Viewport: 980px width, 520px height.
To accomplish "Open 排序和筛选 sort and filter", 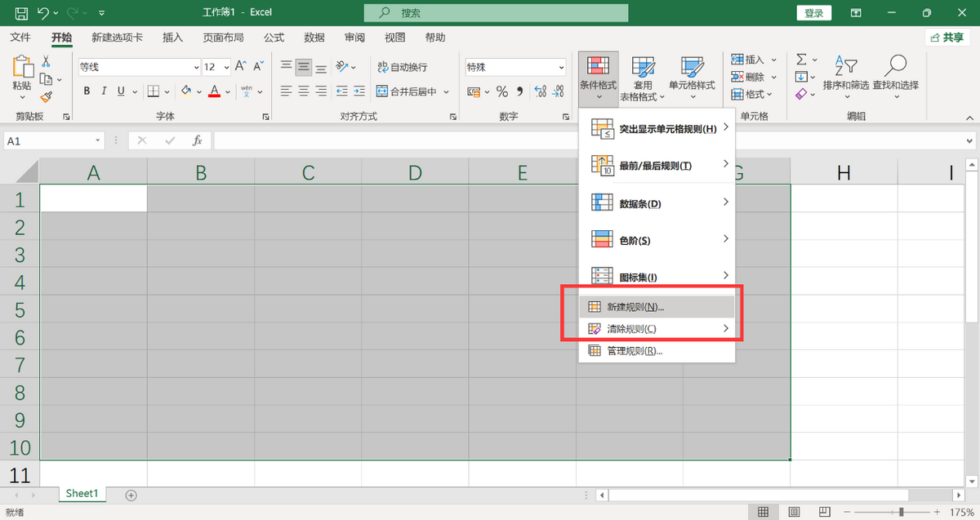I will [x=845, y=78].
